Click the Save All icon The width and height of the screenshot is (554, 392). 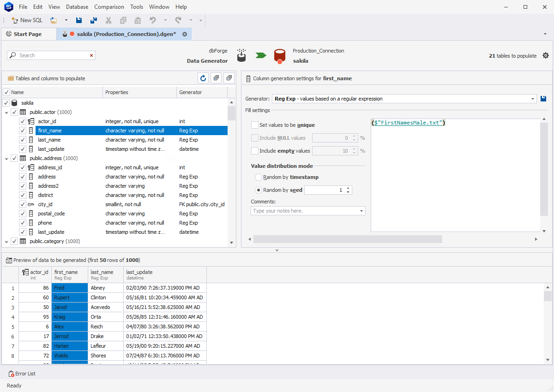tap(94, 20)
